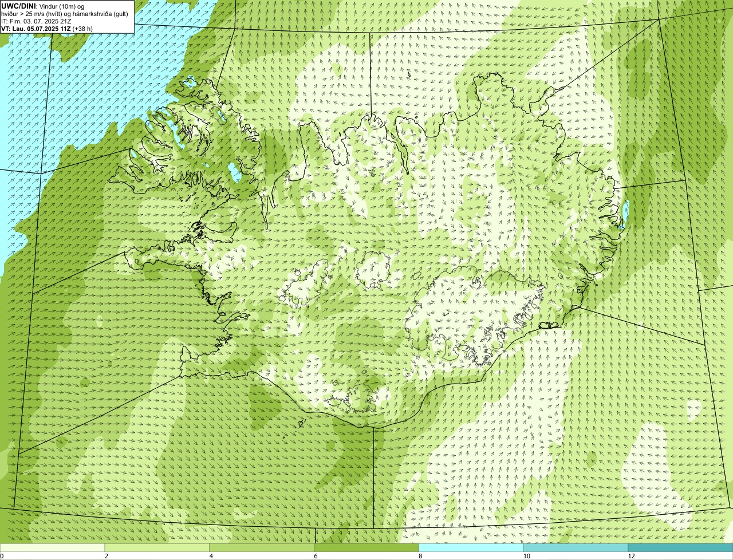Image resolution: width=733 pixels, height=560 pixels.
Task: Click the 2–4 m/s light green colorbar segment
Action: [157, 547]
